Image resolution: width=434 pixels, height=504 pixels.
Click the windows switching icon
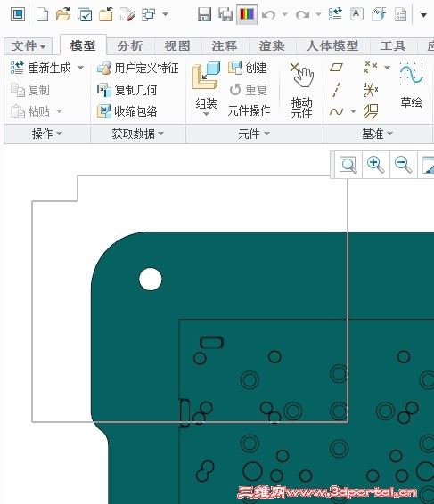pos(148,14)
